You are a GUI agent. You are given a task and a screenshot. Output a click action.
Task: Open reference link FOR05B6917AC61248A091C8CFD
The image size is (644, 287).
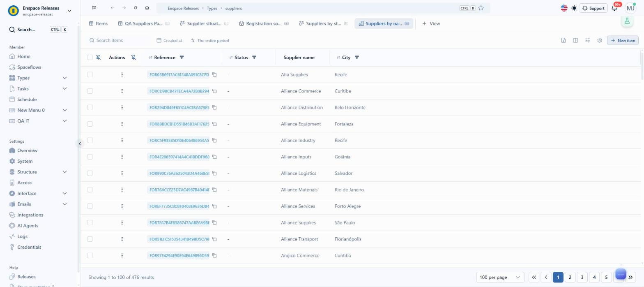[x=179, y=74]
